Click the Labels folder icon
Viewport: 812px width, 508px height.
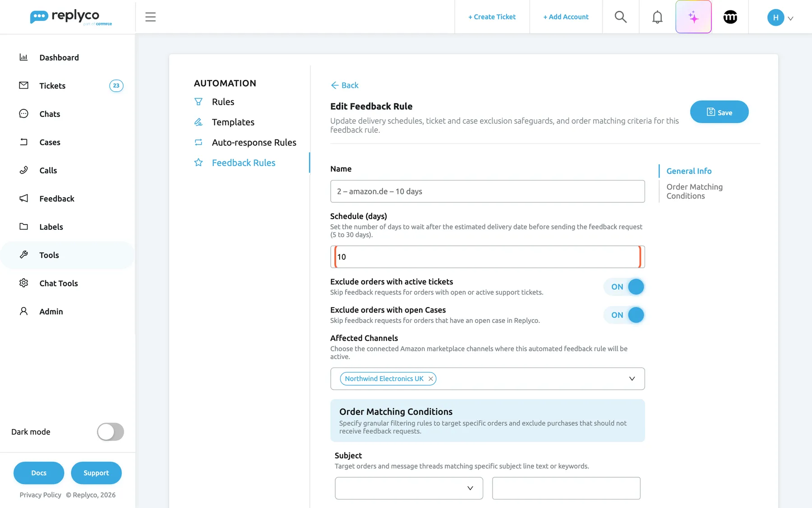tap(23, 227)
